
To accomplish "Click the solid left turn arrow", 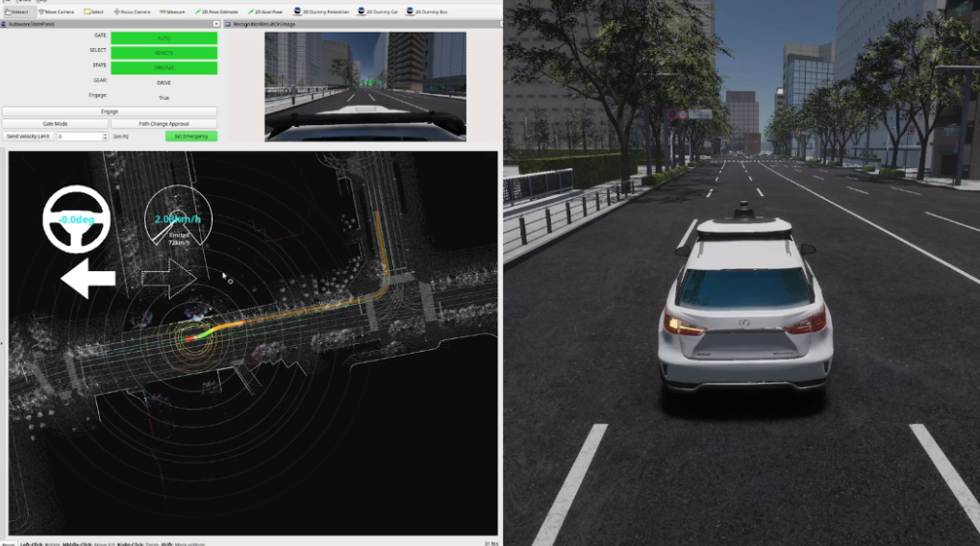I will [88, 279].
